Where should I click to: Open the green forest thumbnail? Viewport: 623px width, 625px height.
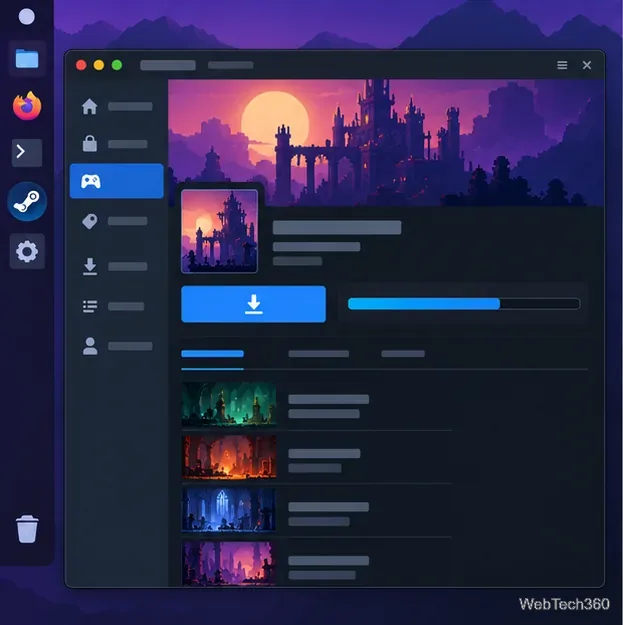tap(229, 404)
